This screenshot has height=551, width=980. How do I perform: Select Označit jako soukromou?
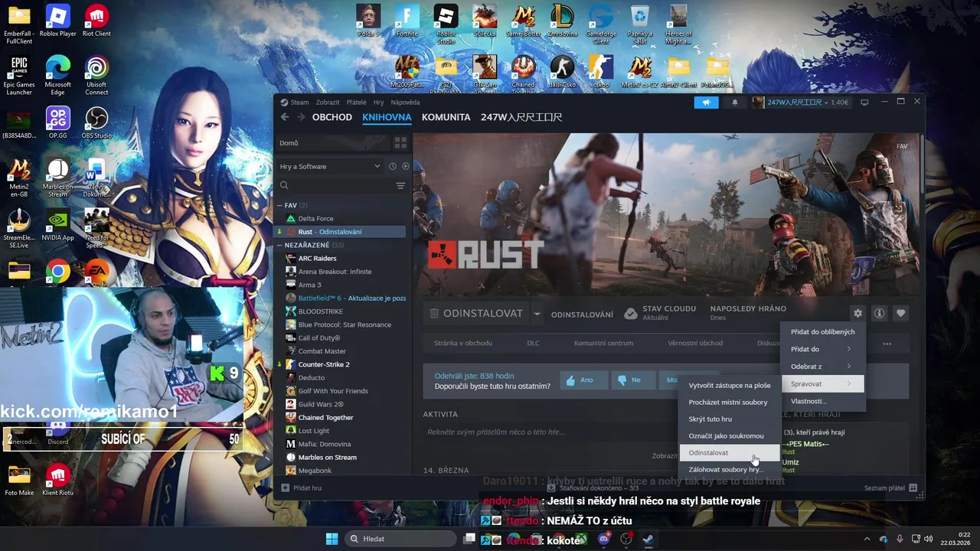coord(729,435)
